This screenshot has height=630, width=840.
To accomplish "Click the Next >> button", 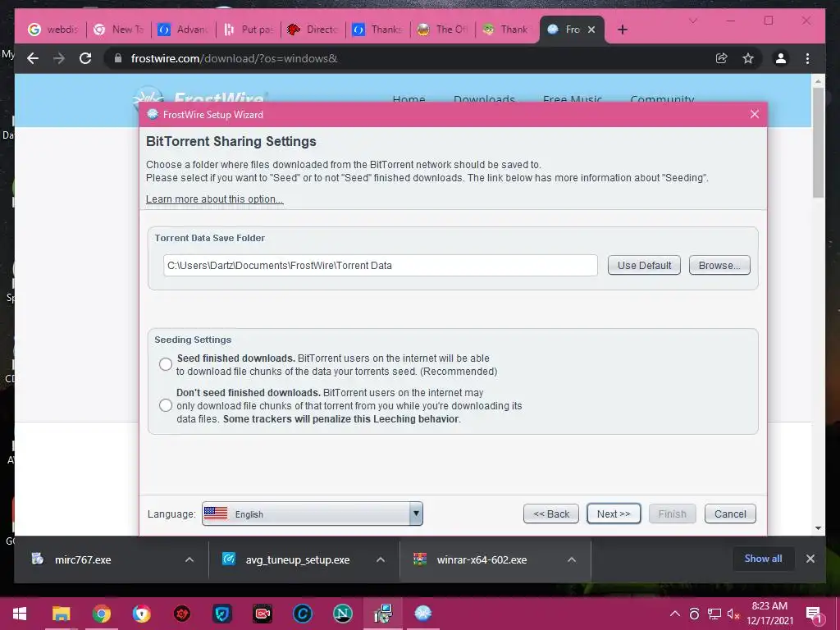I will click(614, 514).
